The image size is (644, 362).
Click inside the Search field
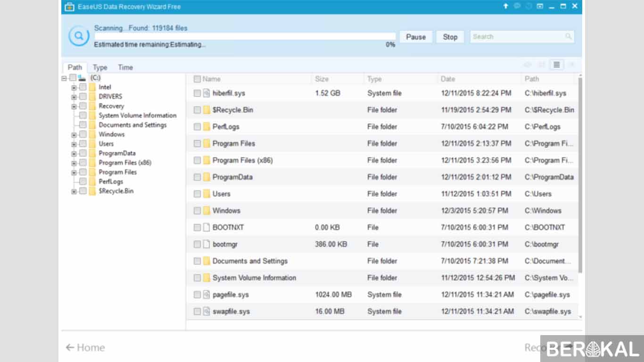point(514,36)
